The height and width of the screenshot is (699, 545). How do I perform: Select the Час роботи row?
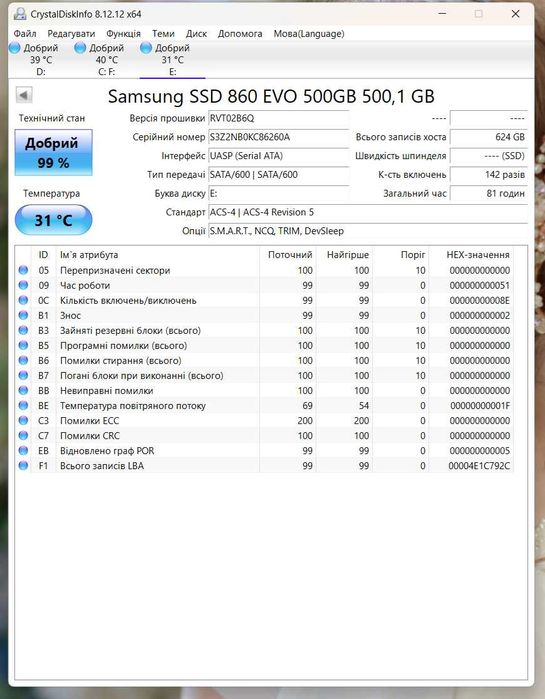coord(265,285)
